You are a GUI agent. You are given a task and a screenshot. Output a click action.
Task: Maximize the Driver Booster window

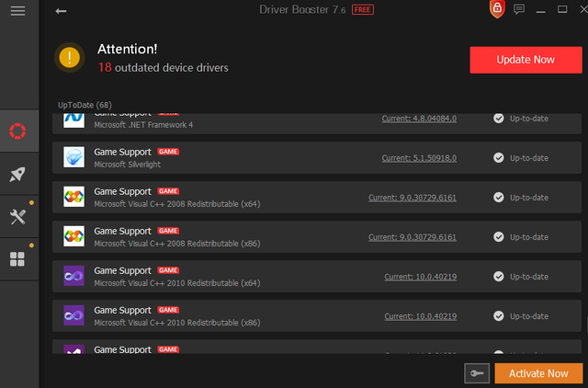point(562,9)
